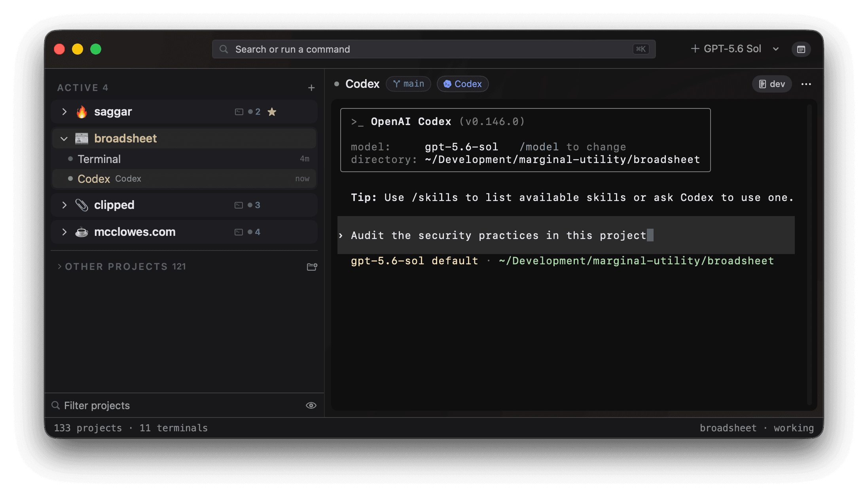Click the status dot before Codex title
This screenshot has height=497, width=868.
tap(337, 84)
